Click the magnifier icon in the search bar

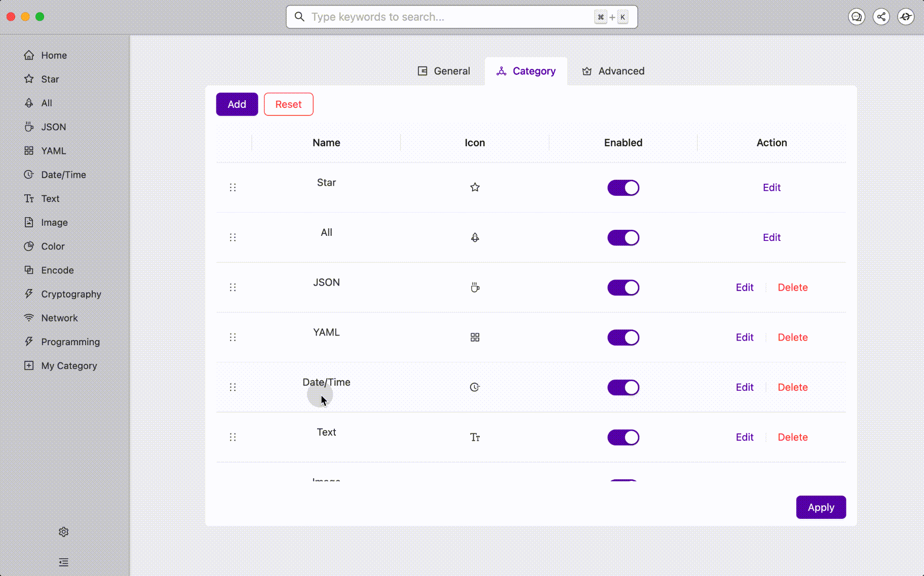[x=299, y=17]
